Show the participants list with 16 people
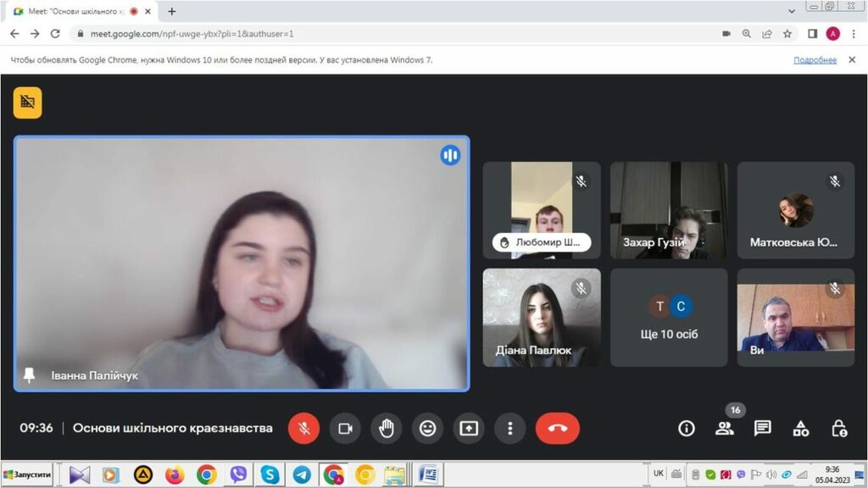Viewport: 868px width, 488px height. point(724,429)
